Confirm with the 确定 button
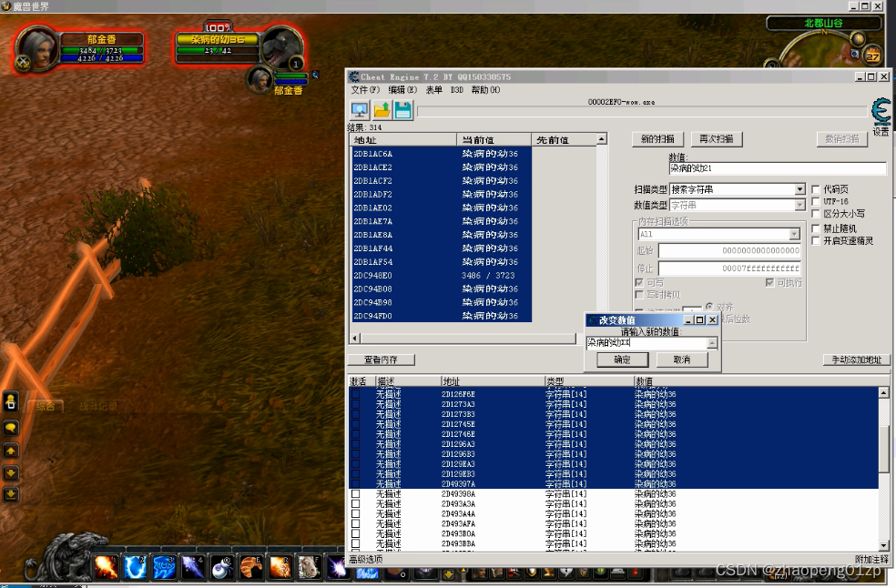Image resolution: width=896 pixels, height=588 pixels. 622,360
